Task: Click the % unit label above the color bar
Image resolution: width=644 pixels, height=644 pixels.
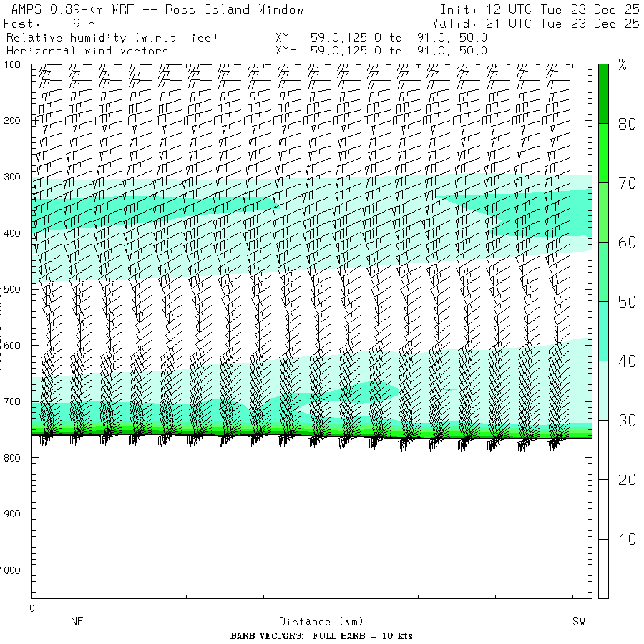Action: [623, 66]
